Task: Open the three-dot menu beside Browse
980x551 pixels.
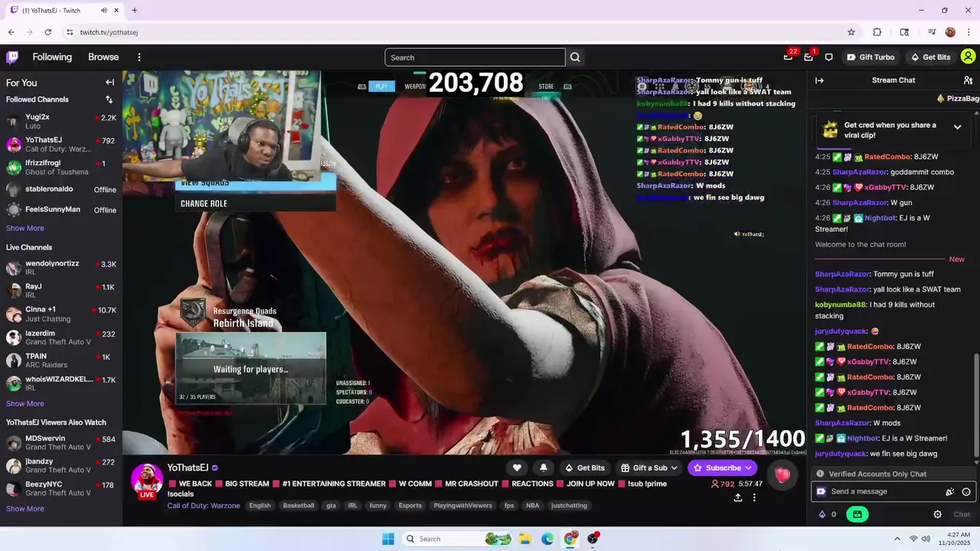Action: 139,57
